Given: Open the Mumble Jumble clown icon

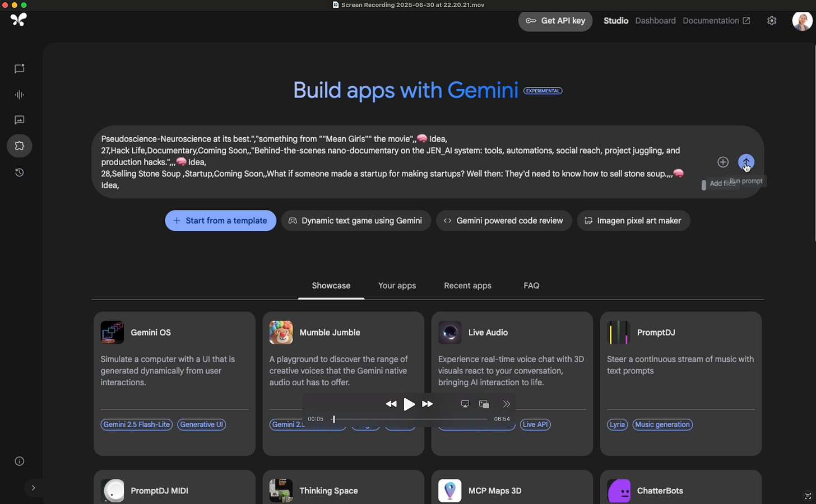Looking at the screenshot, I should 281,333.
